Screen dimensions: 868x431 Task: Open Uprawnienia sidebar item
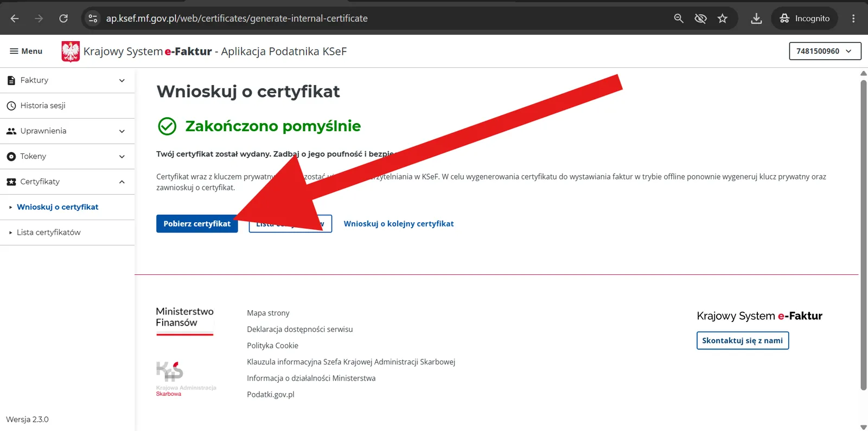click(x=67, y=131)
